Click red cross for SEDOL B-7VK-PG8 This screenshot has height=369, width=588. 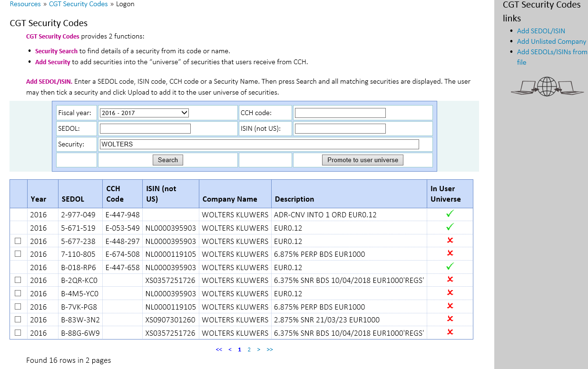pos(450,306)
